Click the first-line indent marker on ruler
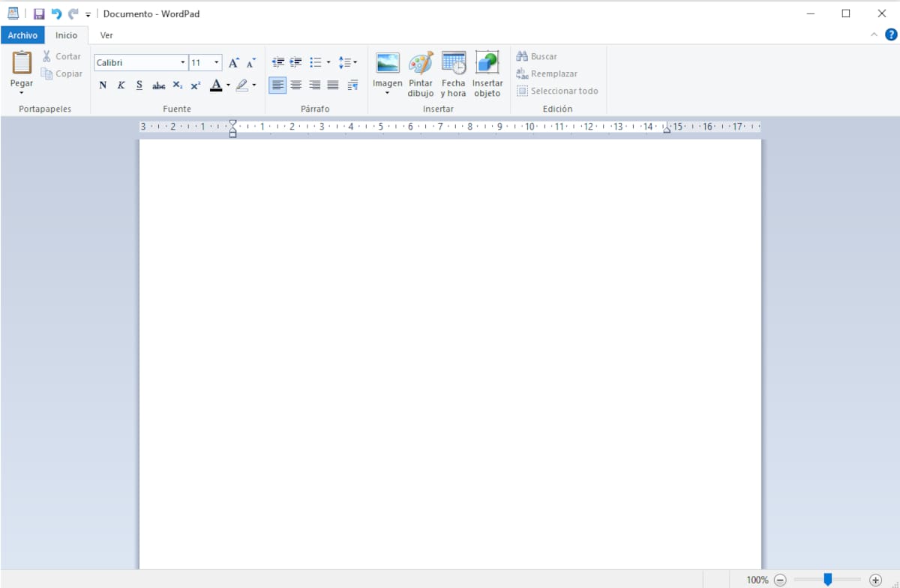 coord(232,123)
